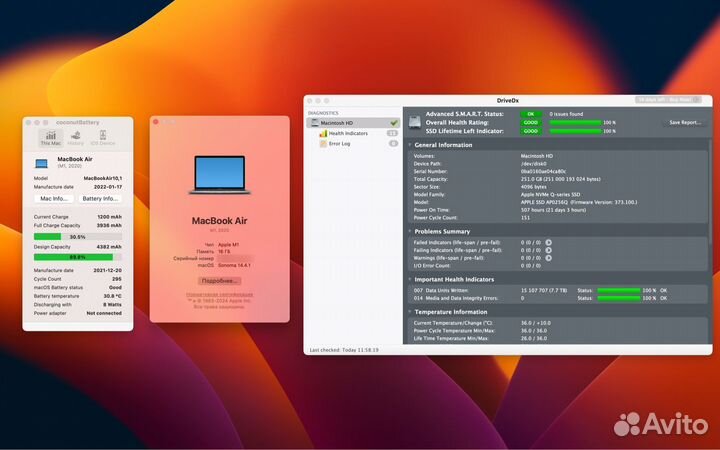Click the Mac Info... button
The image size is (720, 450).
[53, 199]
